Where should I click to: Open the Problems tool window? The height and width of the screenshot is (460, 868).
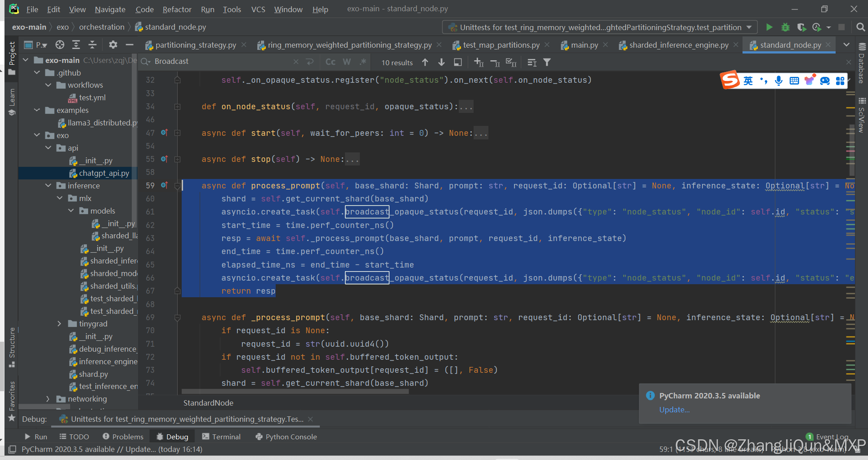(123, 437)
